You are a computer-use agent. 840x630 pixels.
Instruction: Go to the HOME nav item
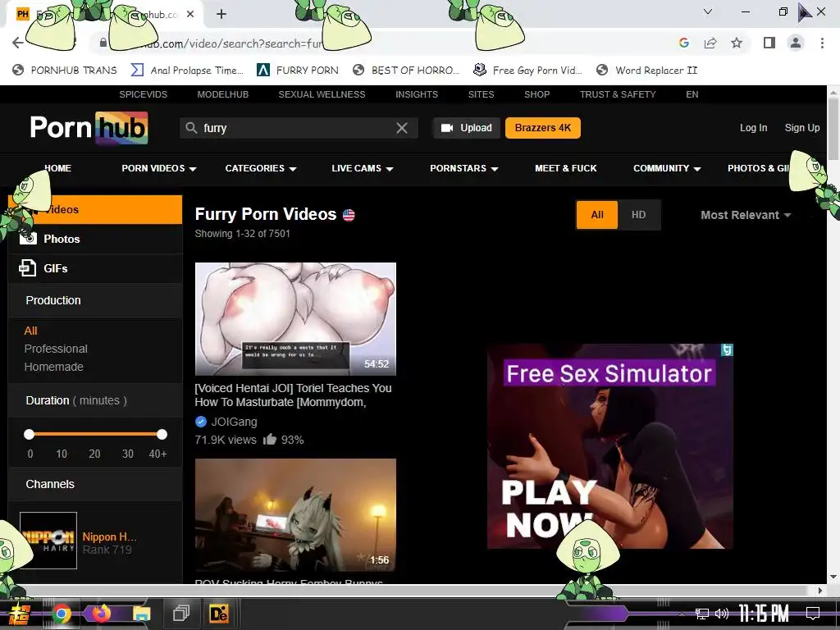pos(58,168)
